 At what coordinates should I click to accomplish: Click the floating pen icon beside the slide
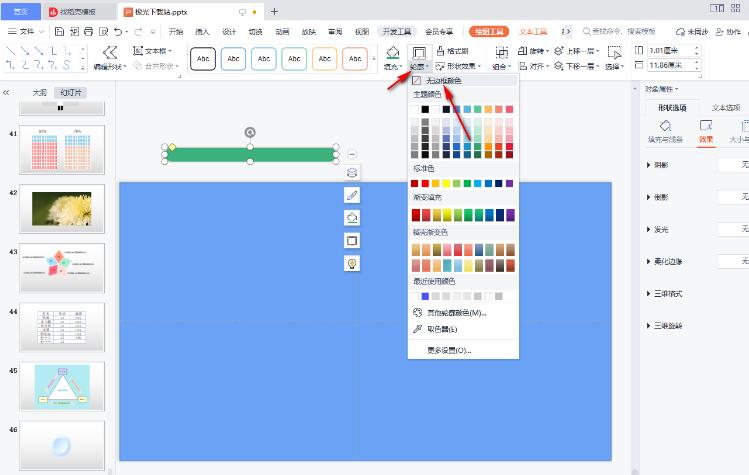(x=352, y=195)
